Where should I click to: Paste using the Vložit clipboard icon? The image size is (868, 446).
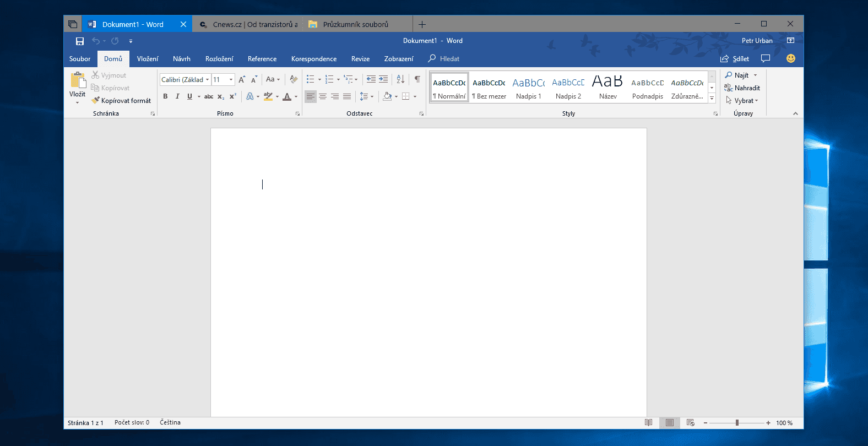click(78, 81)
